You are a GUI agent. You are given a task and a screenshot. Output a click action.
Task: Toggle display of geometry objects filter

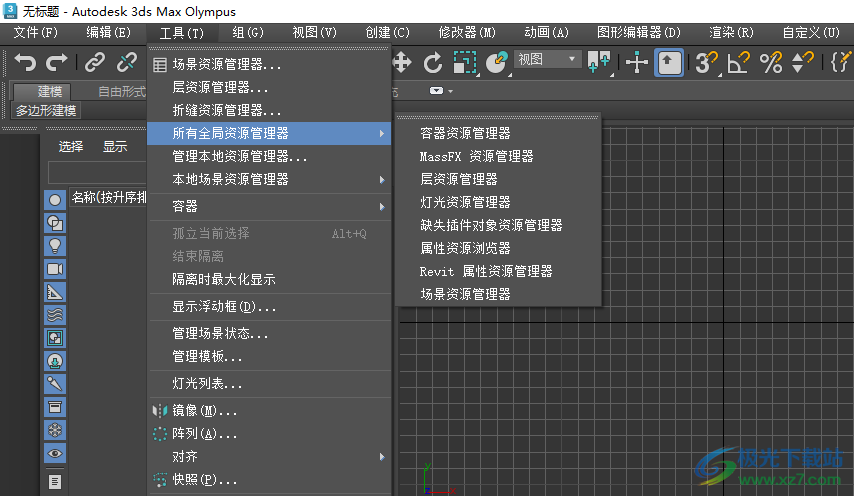55,200
